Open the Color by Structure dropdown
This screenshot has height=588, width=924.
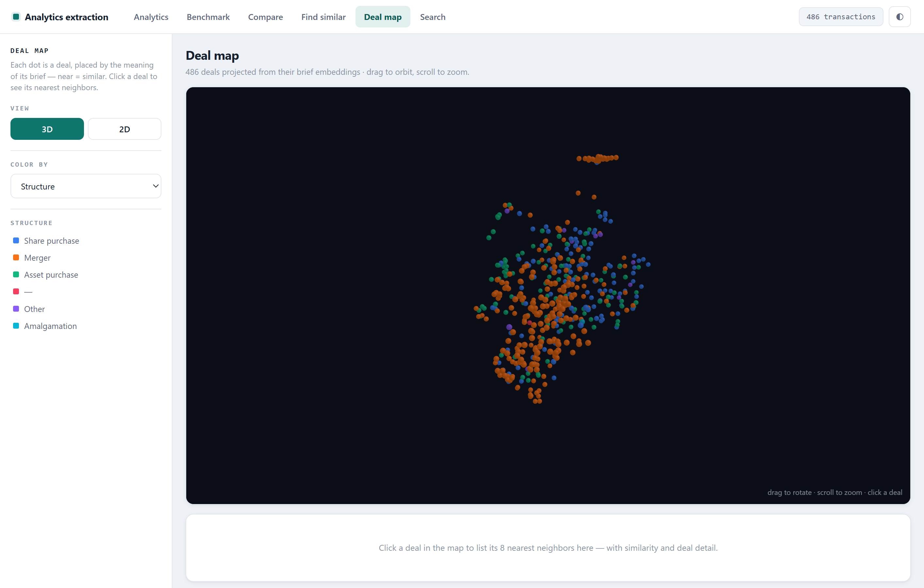[x=86, y=187]
